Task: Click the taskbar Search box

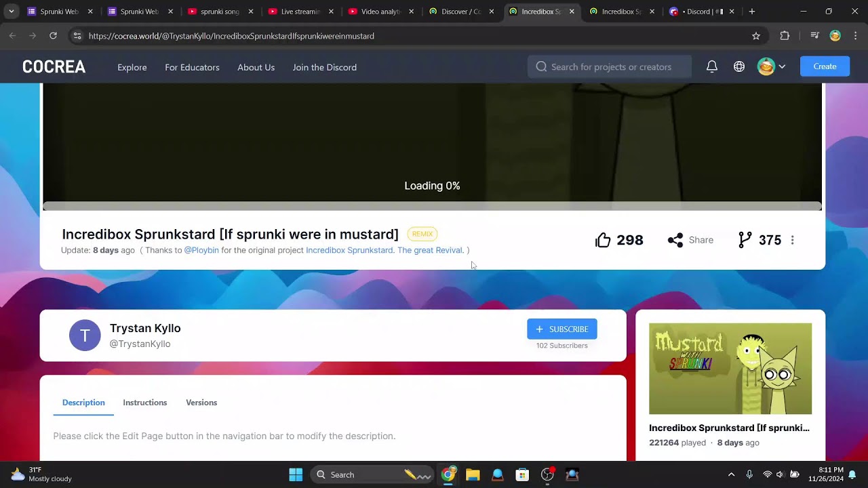Action: coord(372,474)
